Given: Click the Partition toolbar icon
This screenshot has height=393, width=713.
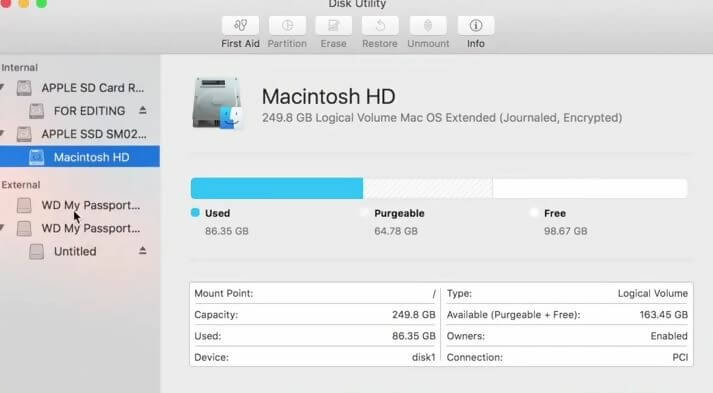Looking at the screenshot, I should [x=287, y=25].
